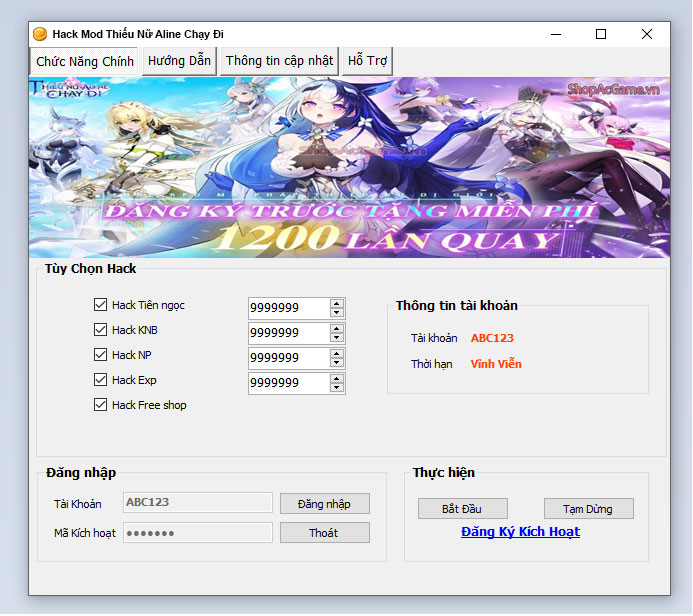
Task: Decrease the Hack KNB value with down arrow
Action: click(337, 338)
